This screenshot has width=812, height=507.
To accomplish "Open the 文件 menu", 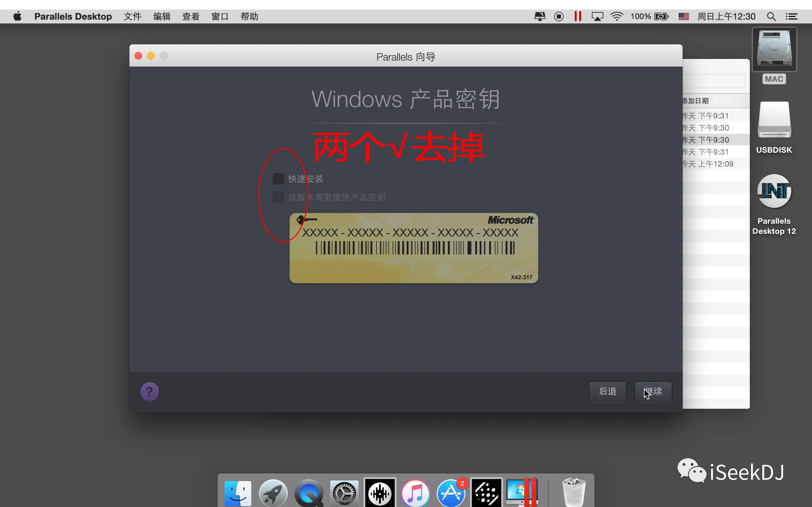I will (133, 16).
